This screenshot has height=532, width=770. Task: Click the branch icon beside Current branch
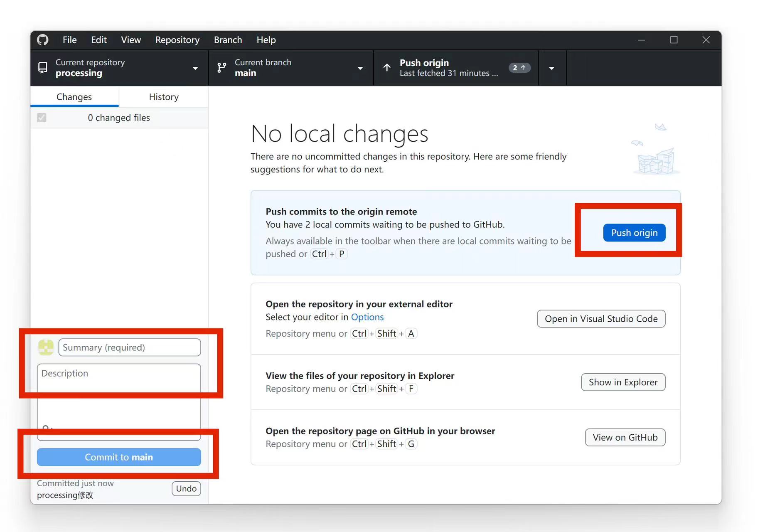click(222, 68)
